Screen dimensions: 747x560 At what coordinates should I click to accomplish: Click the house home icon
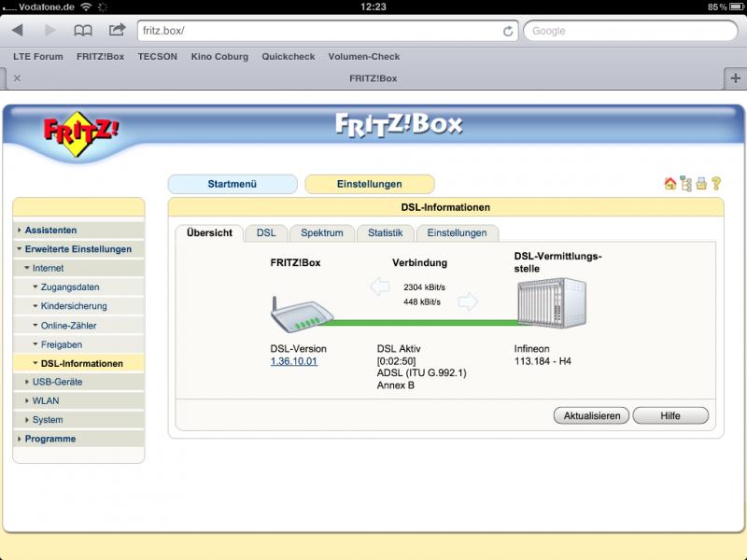point(670,183)
